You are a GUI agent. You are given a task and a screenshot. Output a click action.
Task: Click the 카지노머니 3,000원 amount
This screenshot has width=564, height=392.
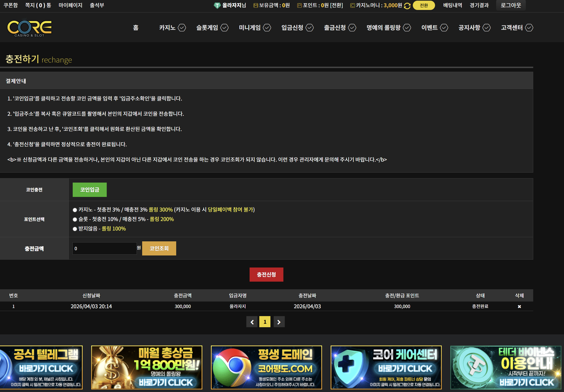(x=393, y=5)
